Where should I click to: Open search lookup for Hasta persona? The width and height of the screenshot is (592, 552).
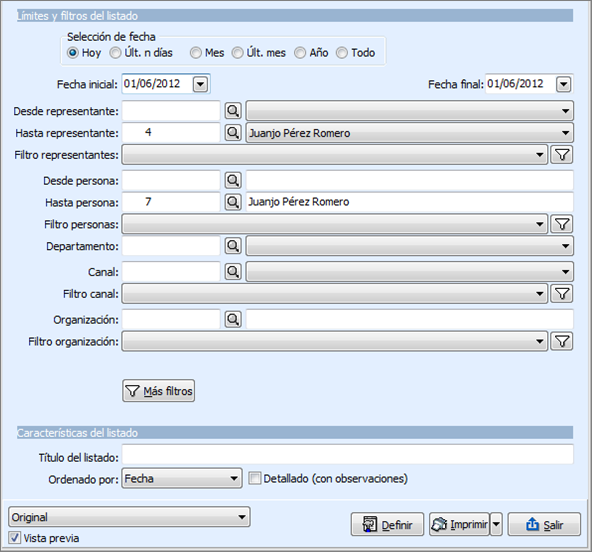tap(233, 202)
